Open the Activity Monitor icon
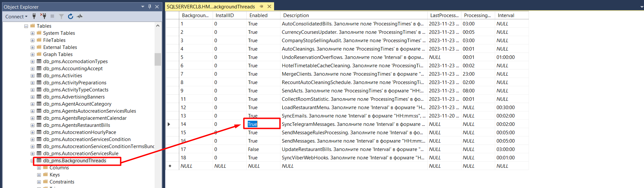Image resolution: width=644 pixels, height=188 pixels. [x=80, y=16]
